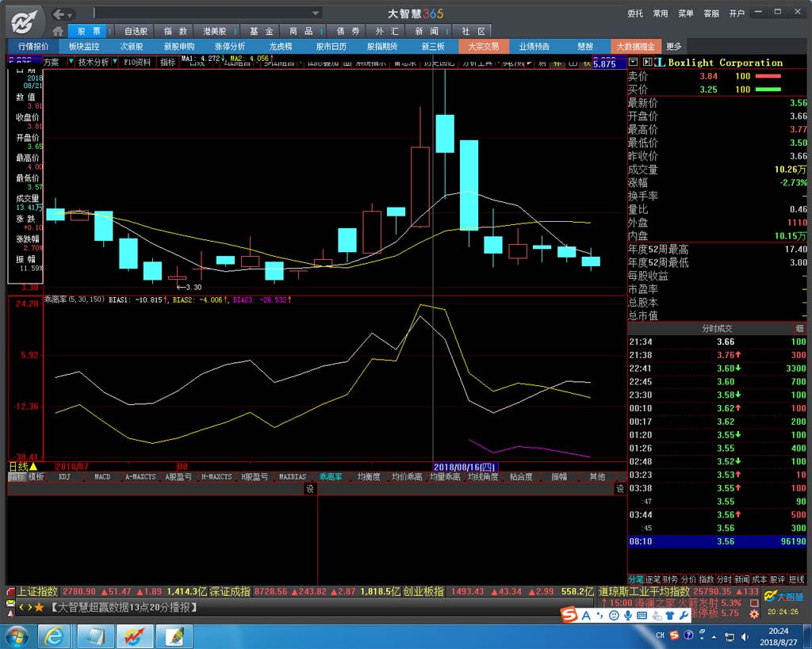
Task: Select the 均衡度 indicator tab
Action: (x=369, y=477)
